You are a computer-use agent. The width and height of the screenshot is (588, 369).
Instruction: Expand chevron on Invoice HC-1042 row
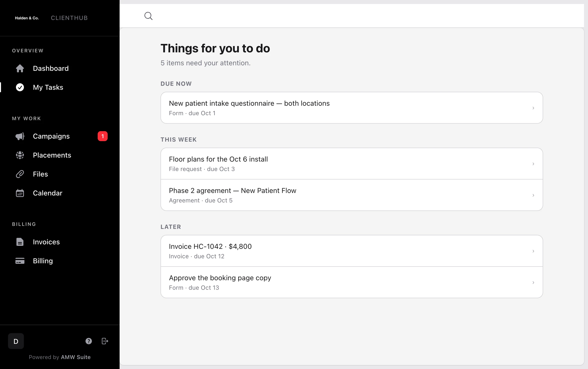point(533,251)
